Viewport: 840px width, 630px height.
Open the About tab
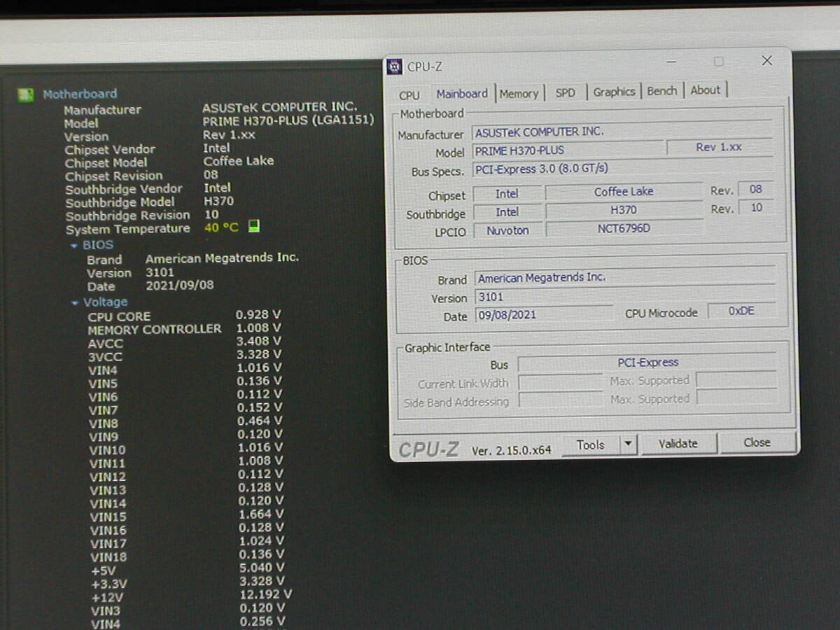(706, 90)
